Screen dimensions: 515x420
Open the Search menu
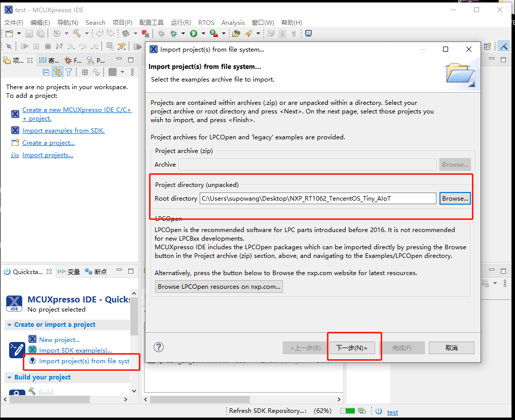[x=95, y=23]
